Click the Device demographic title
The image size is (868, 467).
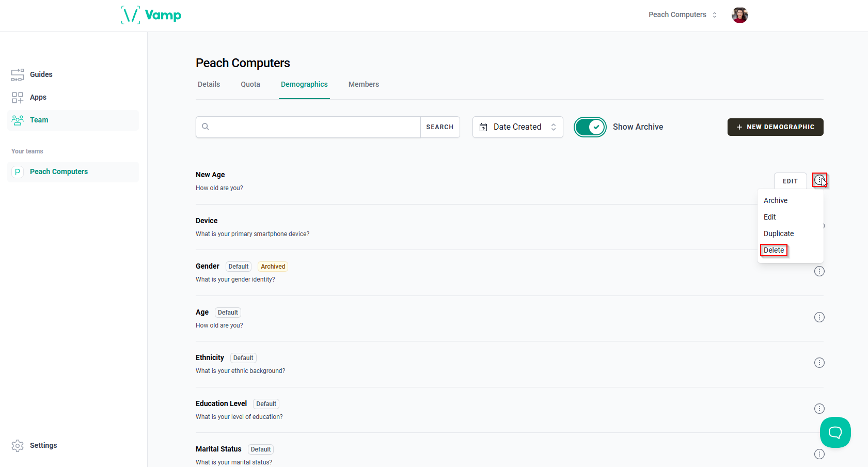(207, 221)
